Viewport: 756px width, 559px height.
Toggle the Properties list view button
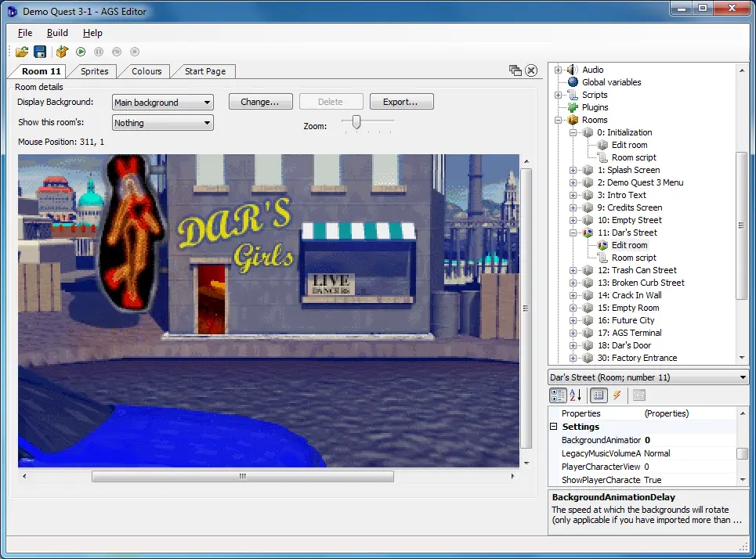pyautogui.click(x=599, y=395)
